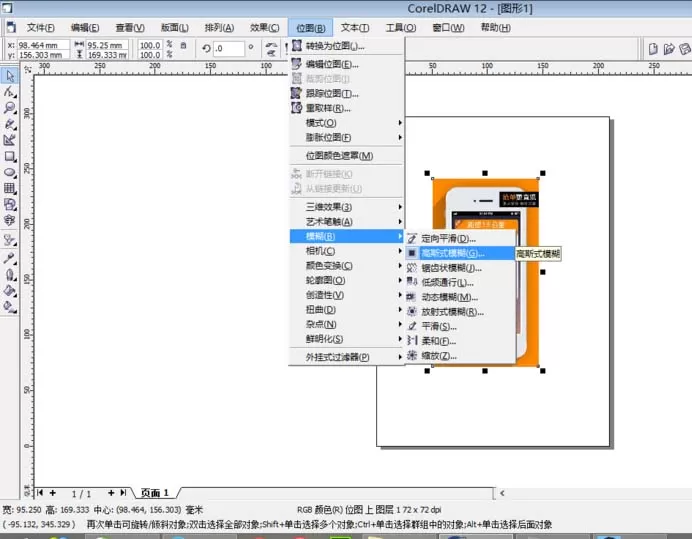Choose Low Pass (L) blur

460,282
